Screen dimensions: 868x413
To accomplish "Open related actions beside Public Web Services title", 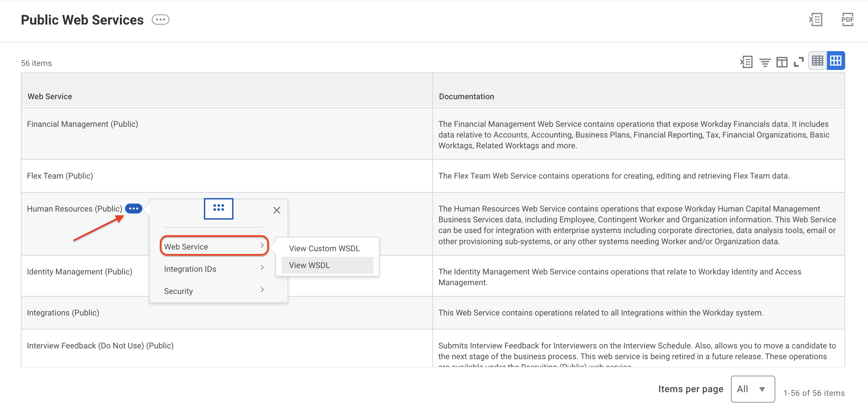I will coord(160,20).
